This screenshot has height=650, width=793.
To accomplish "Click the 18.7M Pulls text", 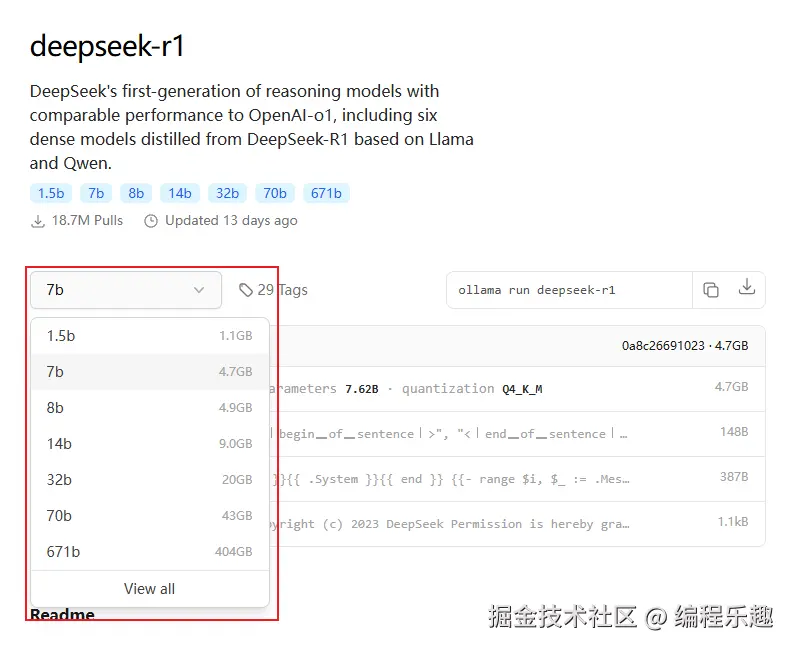I will [x=87, y=221].
